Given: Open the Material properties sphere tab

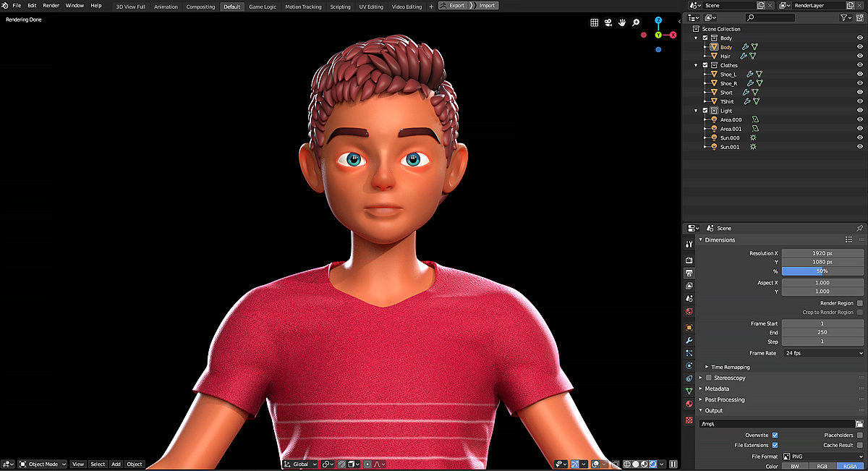Looking at the screenshot, I should pos(689,404).
